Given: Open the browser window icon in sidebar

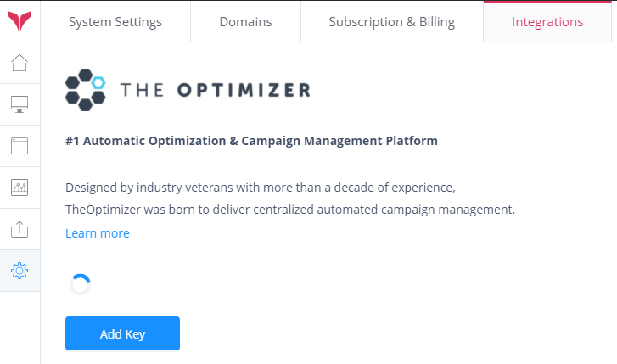Looking at the screenshot, I should 20,145.
